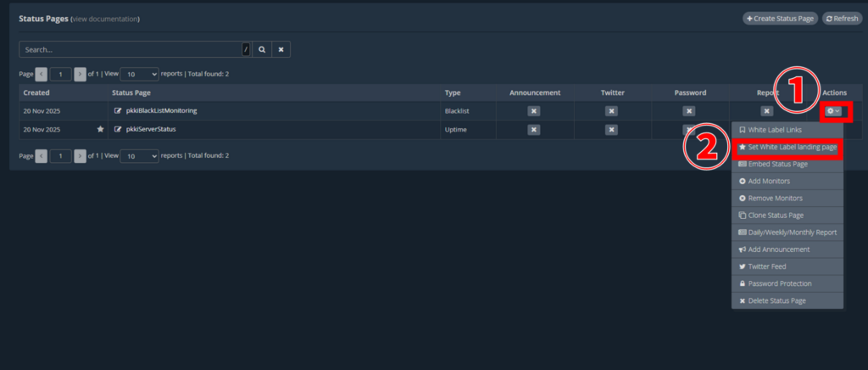
Task: Toggle Announcement for pkkiBlackListMonitoring
Action: (x=533, y=111)
